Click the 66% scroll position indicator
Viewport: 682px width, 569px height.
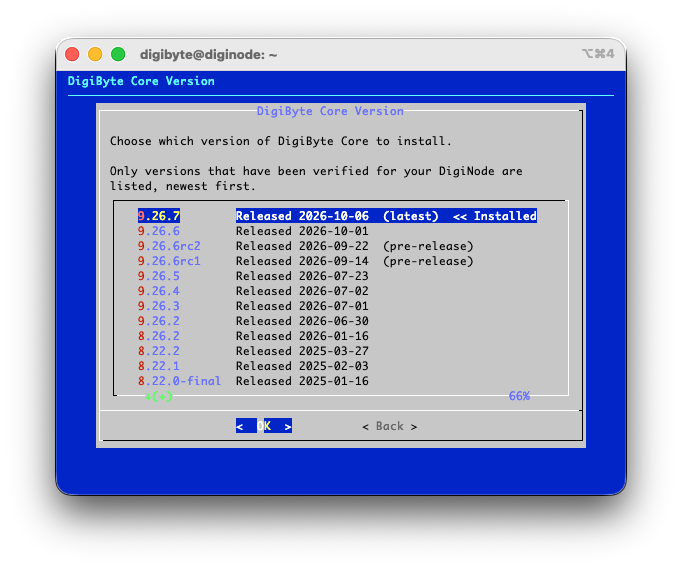click(x=519, y=396)
